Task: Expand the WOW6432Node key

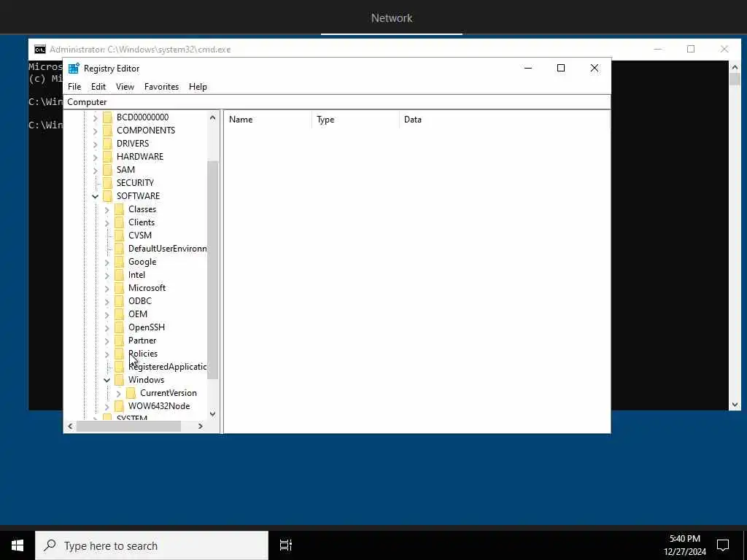Action: click(107, 406)
